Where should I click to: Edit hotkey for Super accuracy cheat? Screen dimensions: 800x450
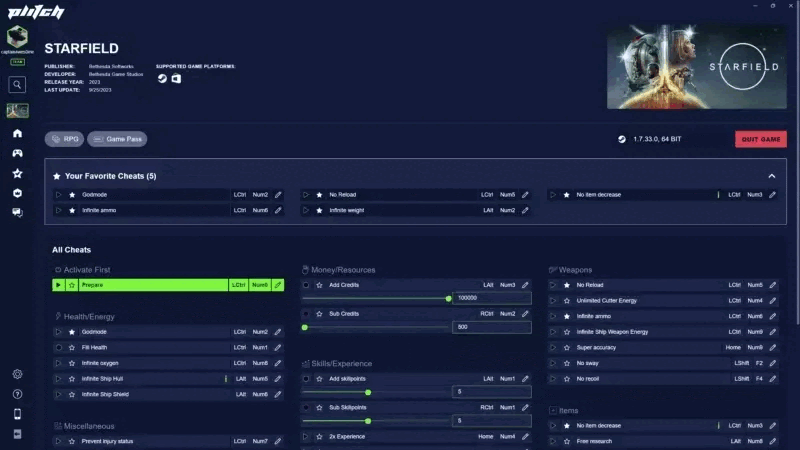point(772,347)
